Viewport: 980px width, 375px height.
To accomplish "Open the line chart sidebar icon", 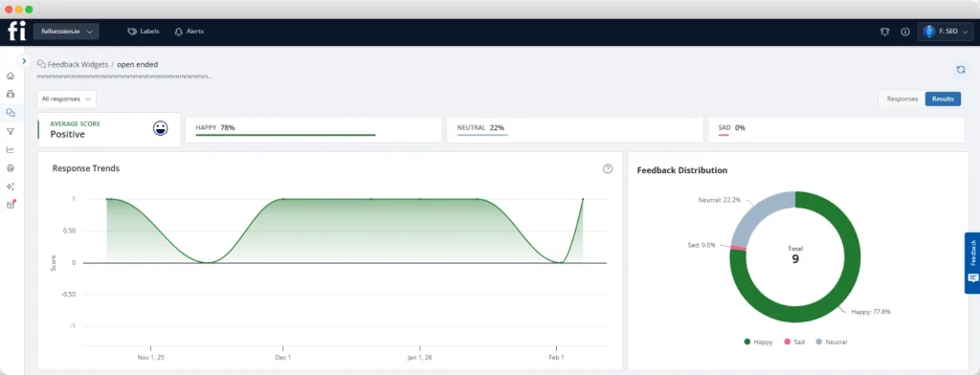I will click(10, 150).
